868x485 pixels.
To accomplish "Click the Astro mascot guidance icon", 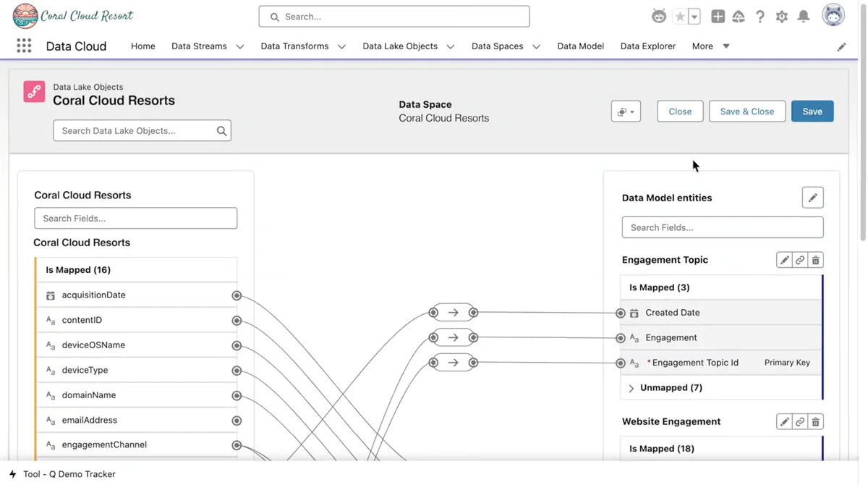I will pyautogui.click(x=658, y=16).
